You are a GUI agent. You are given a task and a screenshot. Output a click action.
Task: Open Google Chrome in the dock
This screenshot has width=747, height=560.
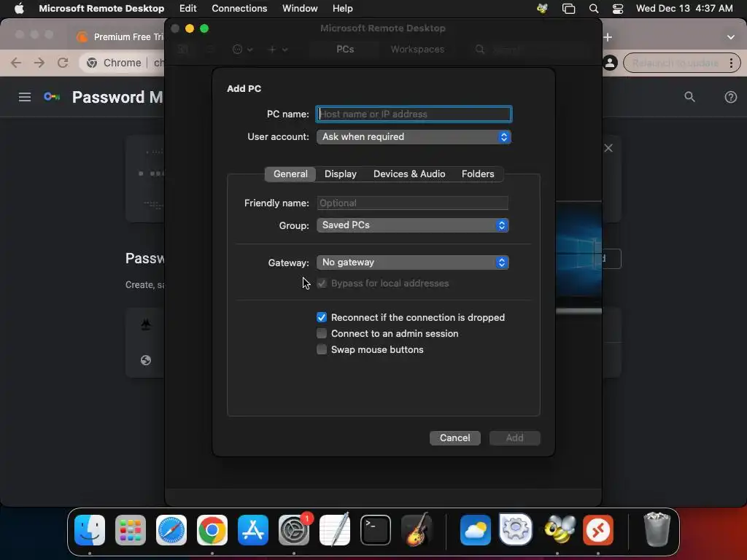click(212, 530)
